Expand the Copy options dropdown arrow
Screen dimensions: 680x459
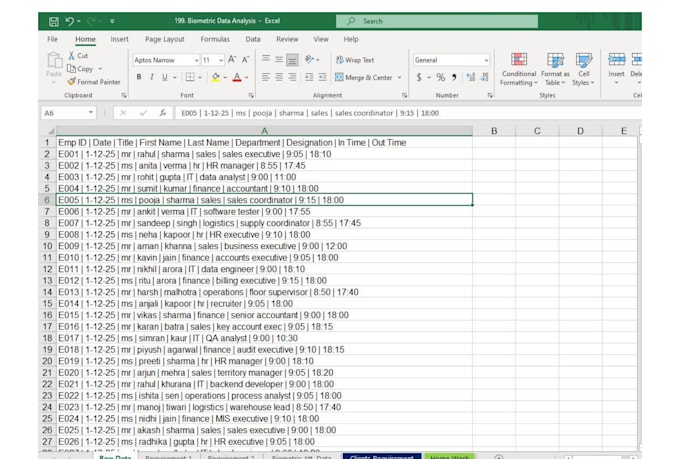tap(100, 69)
